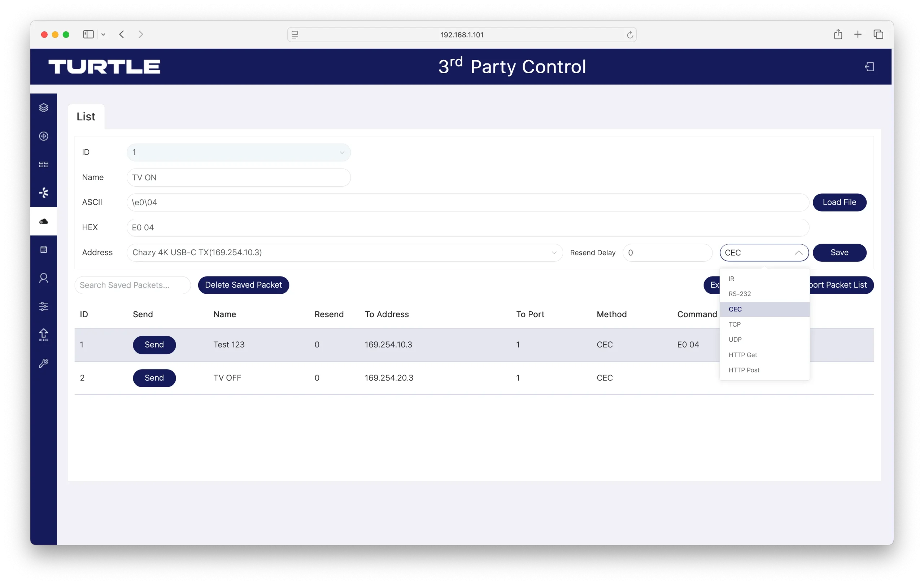Open the layers icon in sidebar
This screenshot has height=585, width=924.
(44, 108)
